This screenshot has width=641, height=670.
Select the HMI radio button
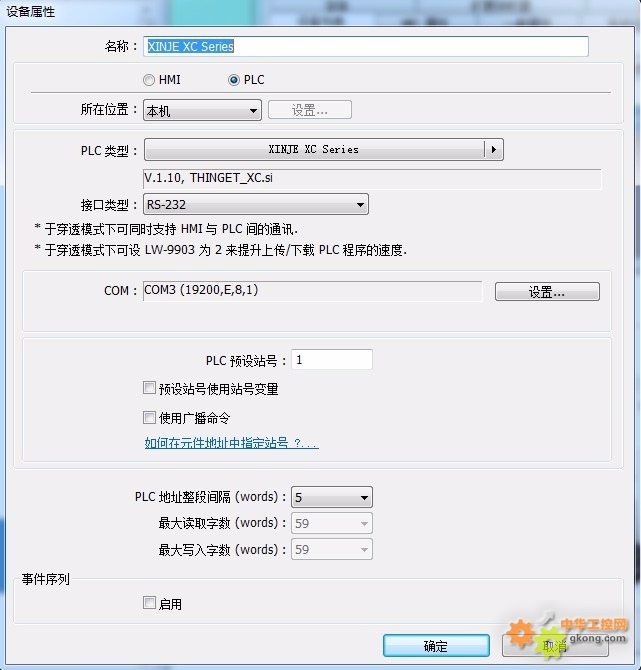coord(149,80)
